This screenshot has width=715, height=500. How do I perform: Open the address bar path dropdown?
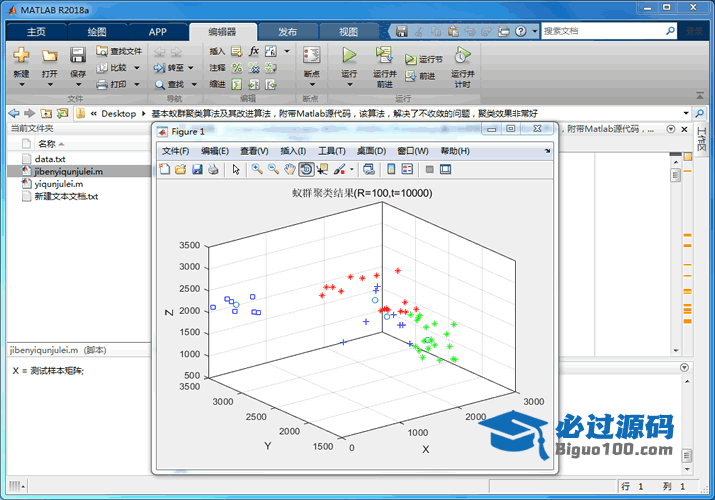pos(686,113)
